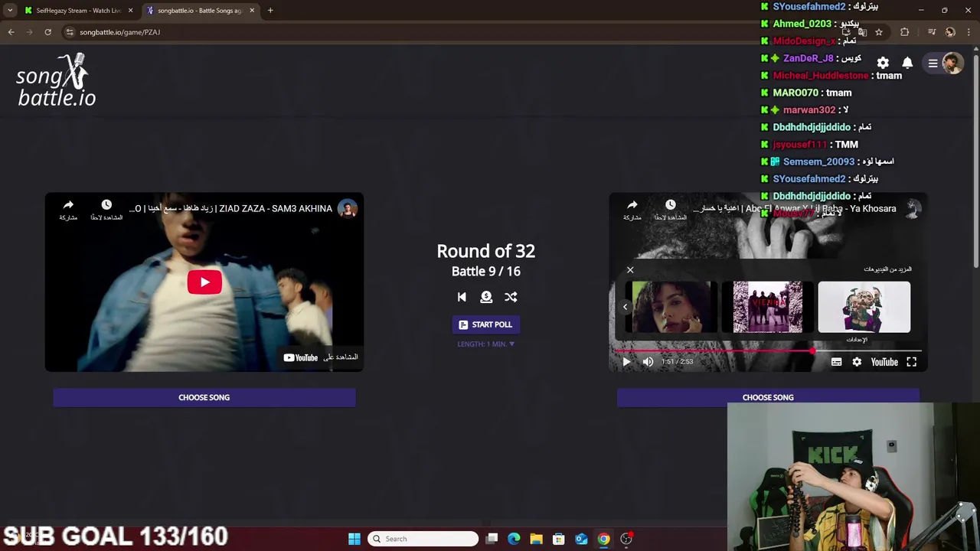Open browser extensions puzzle icon

905,32
